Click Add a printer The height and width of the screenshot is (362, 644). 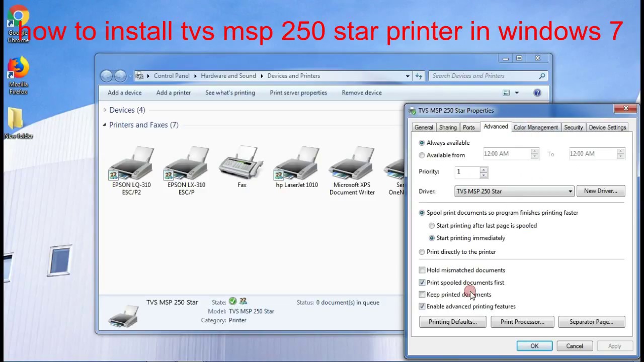click(x=174, y=93)
